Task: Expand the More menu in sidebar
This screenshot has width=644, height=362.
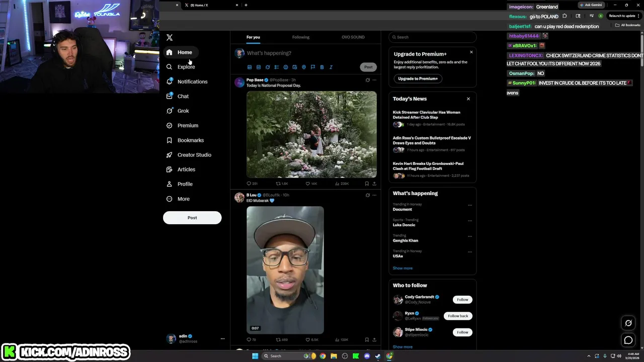Action: coord(178,199)
